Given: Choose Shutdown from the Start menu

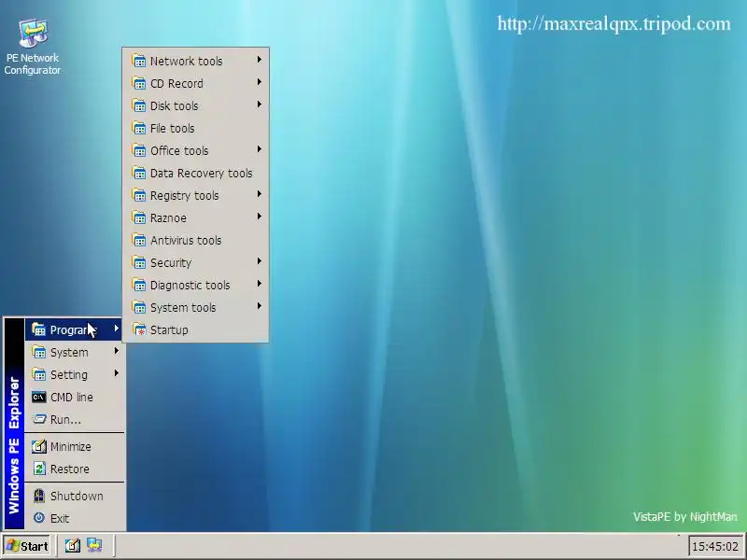Looking at the screenshot, I should pos(75,496).
